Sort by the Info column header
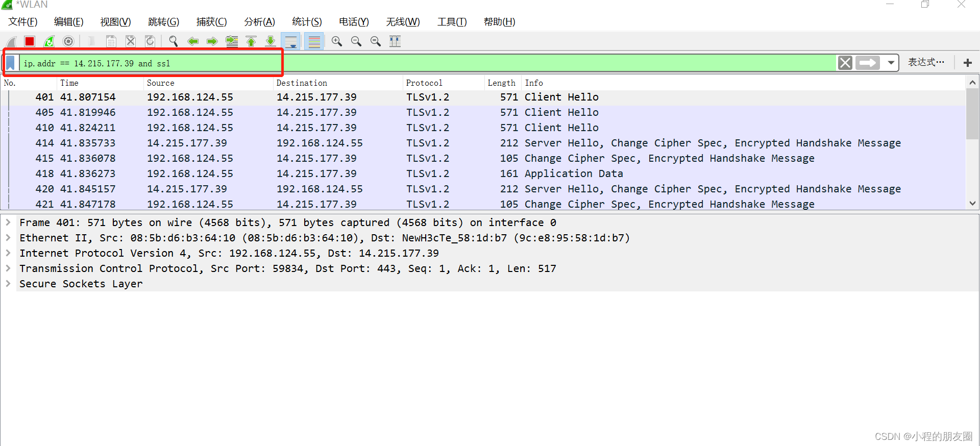This screenshot has width=980, height=446. click(x=743, y=83)
